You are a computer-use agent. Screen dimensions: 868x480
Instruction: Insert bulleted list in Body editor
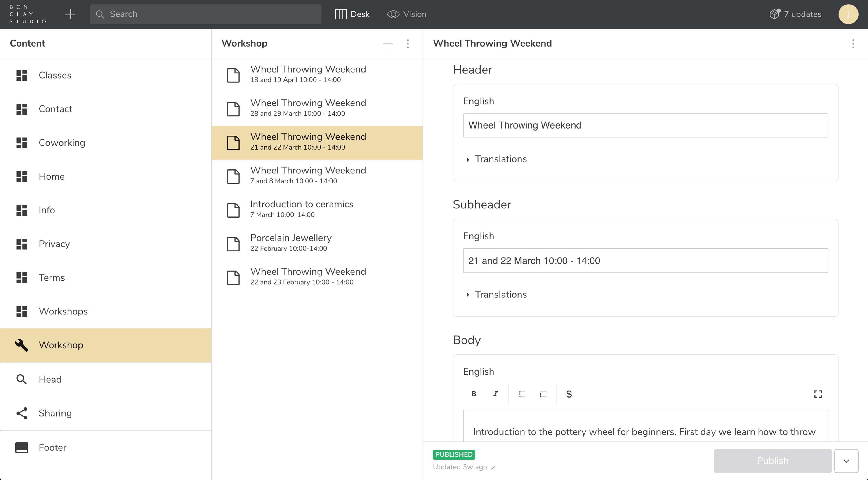(522, 394)
